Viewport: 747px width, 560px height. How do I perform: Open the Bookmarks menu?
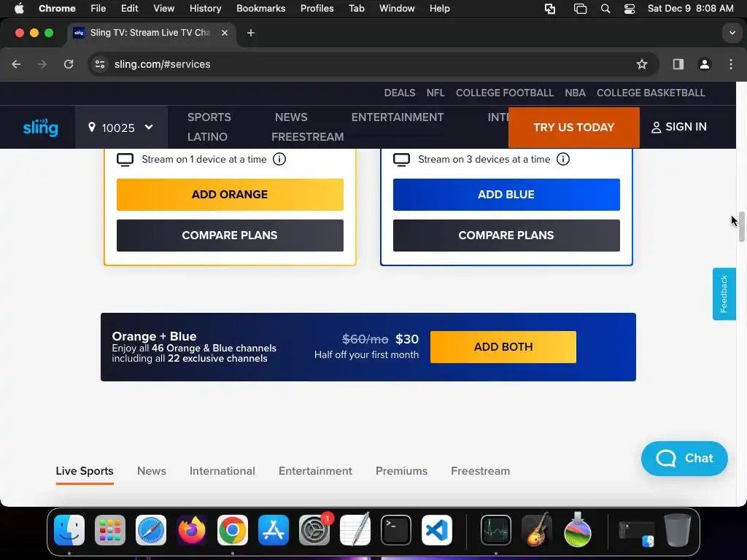(260, 9)
